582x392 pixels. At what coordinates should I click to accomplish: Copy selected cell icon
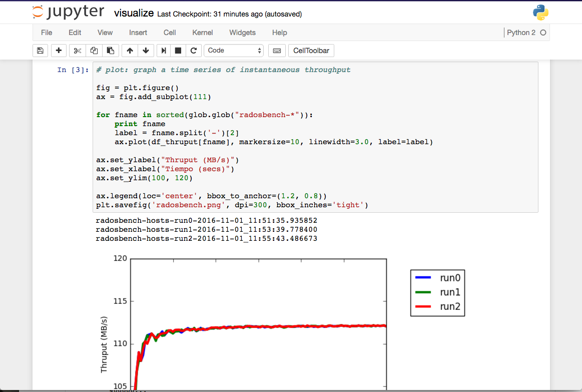94,51
